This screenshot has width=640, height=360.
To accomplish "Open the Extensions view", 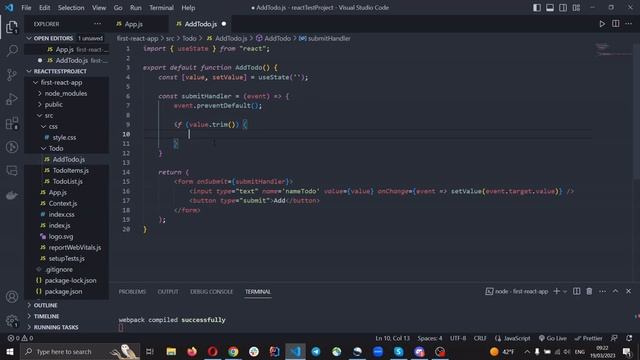I will (x=12, y=123).
